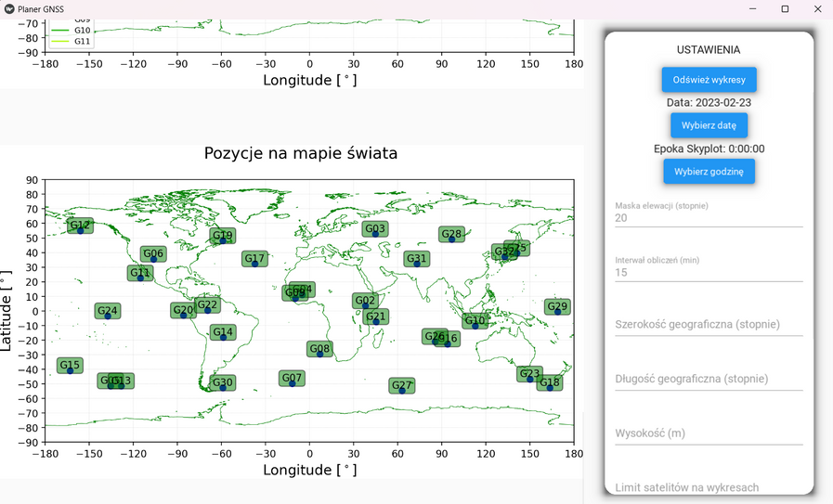Click the Planer GNSS app icon in title bar
This screenshot has height=504, width=833.
point(9,9)
